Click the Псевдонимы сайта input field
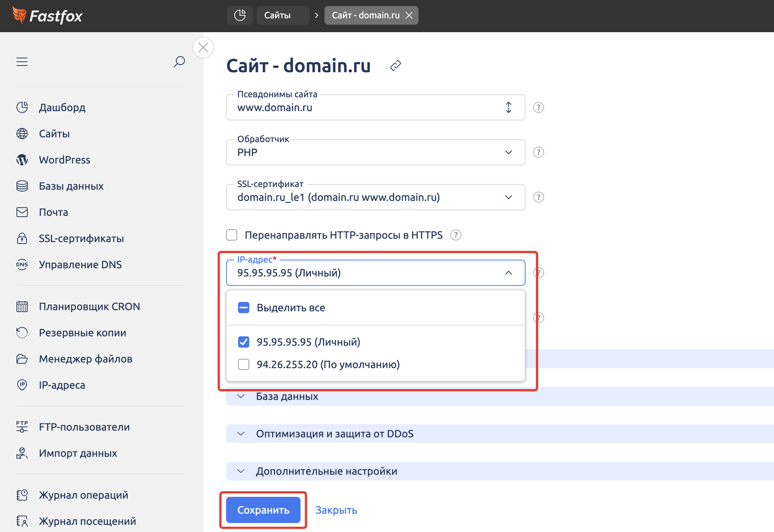This screenshot has height=532, width=774. (367, 108)
